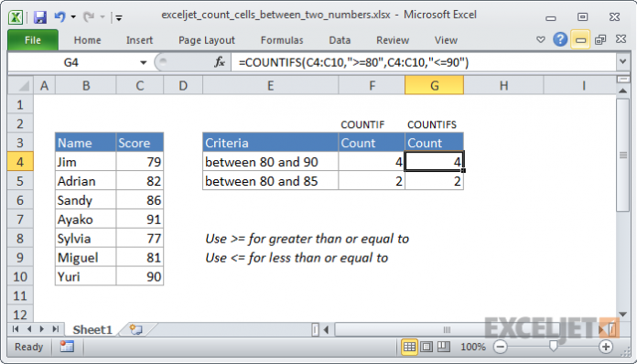Image resolution: width=637 pixels, height=364 pixels.
Task: Click the Excel application icon
Action: click(x=16, y=17)
